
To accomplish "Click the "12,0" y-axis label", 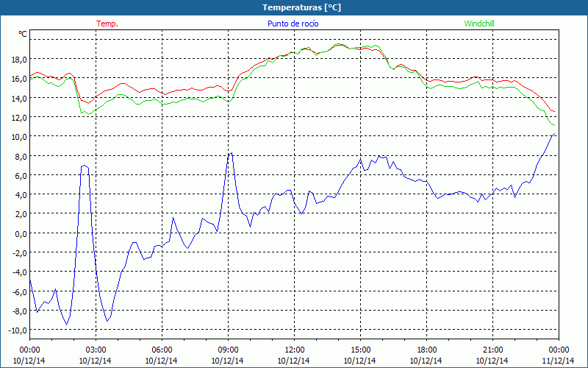I will (x=20, y=118).
